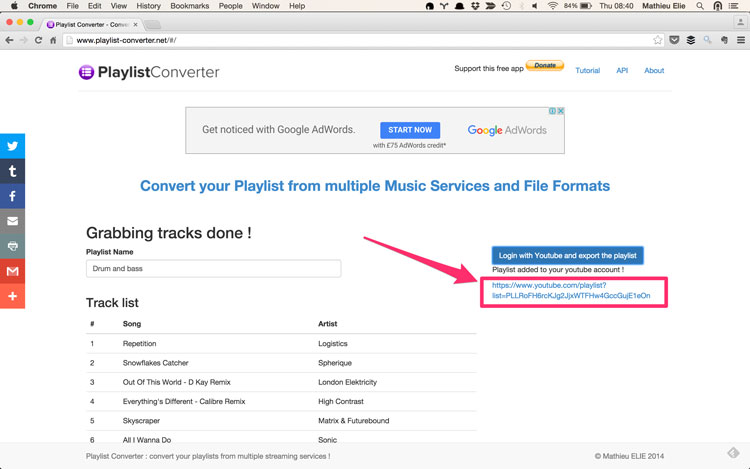Screen dimensions: 750x469
Task: Click Dropbox icon in menu bar
Action: (475, 6)
